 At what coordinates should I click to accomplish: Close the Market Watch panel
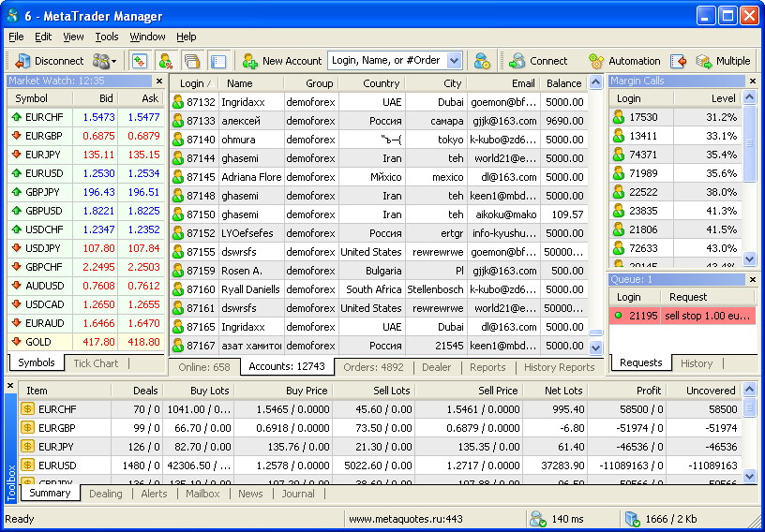click(x=159, y=81)
